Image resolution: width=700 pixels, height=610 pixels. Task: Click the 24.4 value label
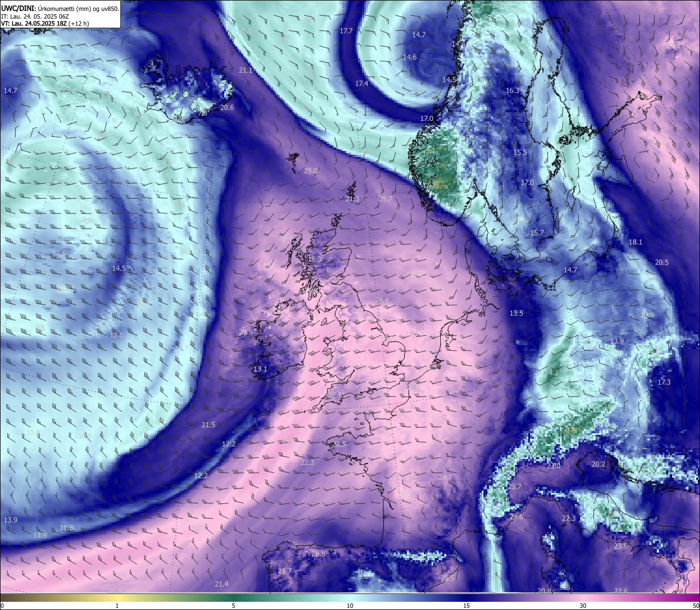pyautogui.click(x=382, y=300)
